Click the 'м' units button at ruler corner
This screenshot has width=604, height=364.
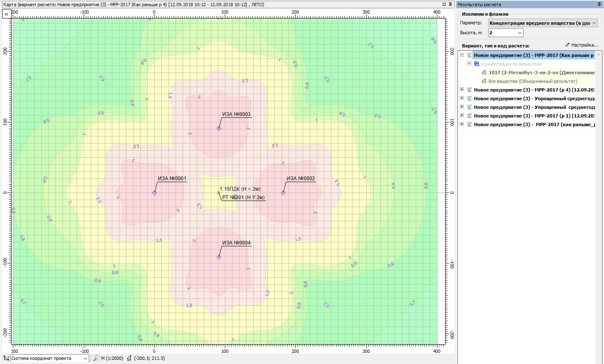[x=6, y=14]
